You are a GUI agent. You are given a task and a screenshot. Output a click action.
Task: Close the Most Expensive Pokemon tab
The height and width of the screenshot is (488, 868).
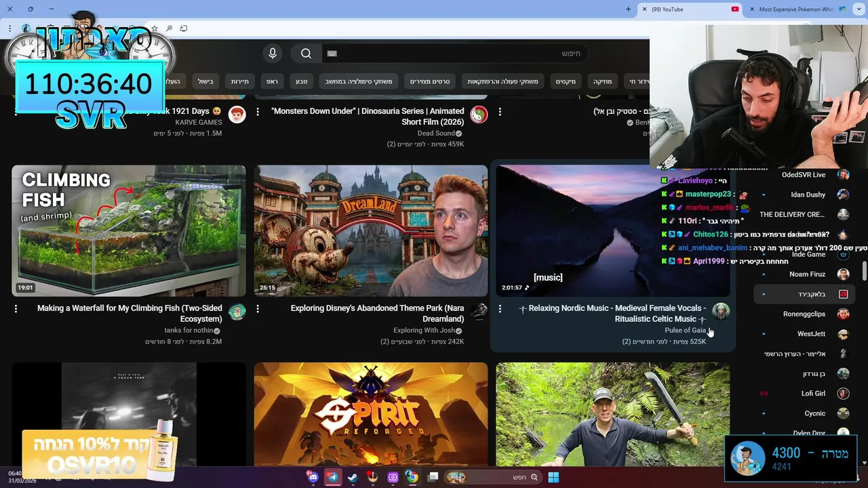pyautogui.click(x=751, y=9)
